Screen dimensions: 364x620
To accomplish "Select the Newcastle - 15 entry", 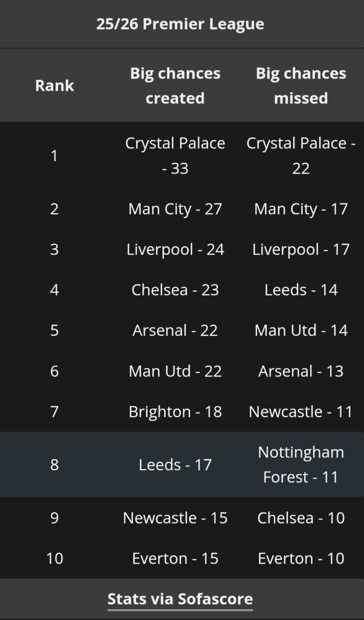I will tap(175, 518).
